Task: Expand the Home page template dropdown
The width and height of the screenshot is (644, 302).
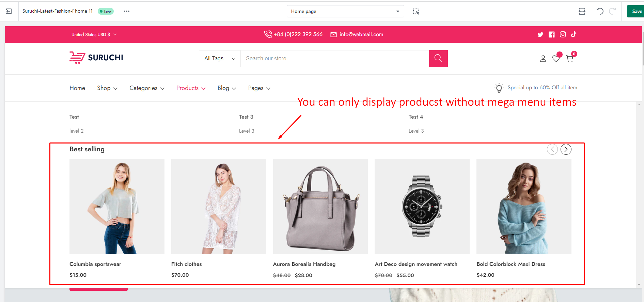Action: pos(345,11)
